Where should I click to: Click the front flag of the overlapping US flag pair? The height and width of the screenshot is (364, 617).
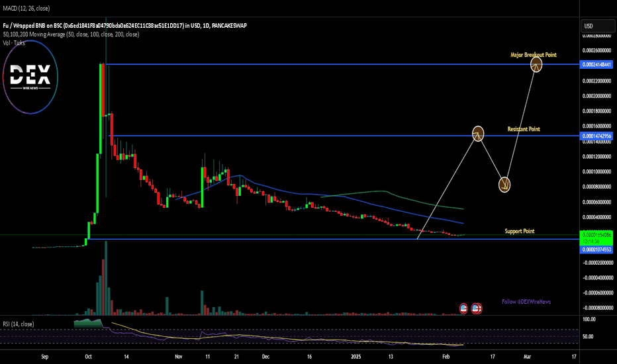(x=476, y=308)
